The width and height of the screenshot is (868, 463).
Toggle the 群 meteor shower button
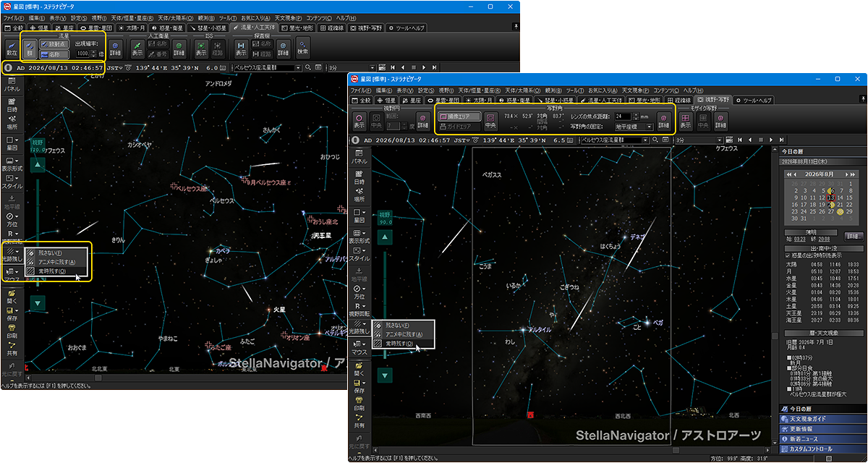pos(30,48)
